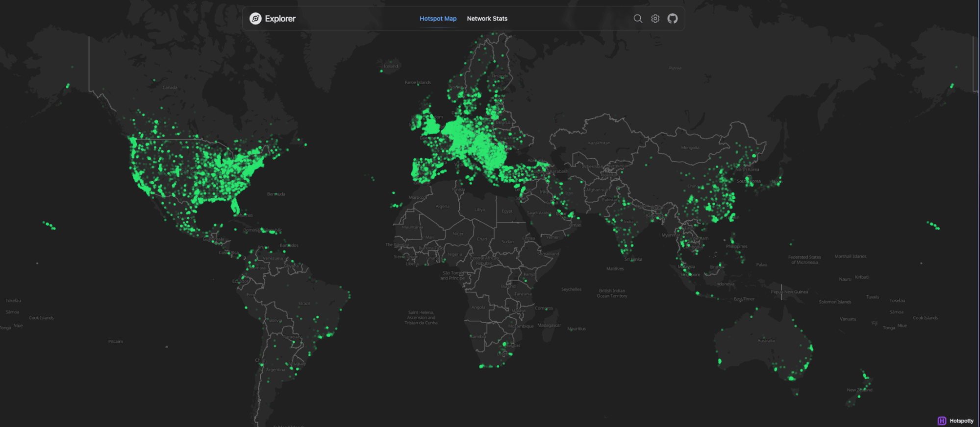This screenshot has width=980, height=427.
Task: Open the Hotspotty link text
Action: click(961, 421)
